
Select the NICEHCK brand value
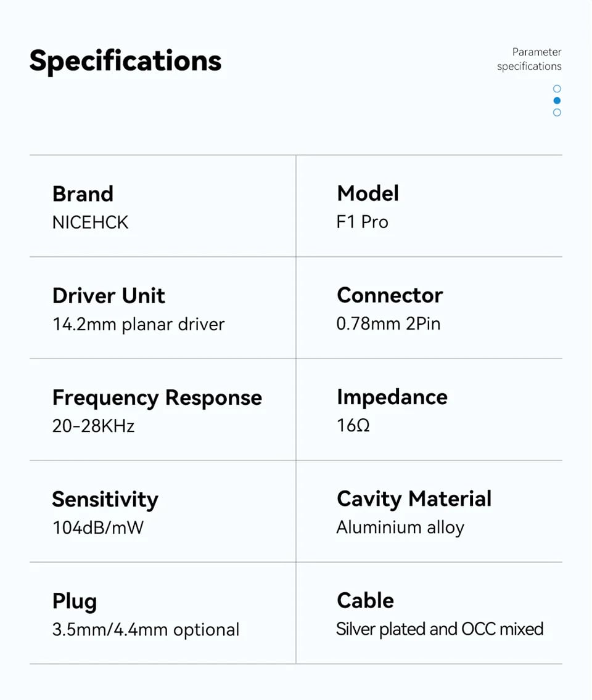point(90,222)
